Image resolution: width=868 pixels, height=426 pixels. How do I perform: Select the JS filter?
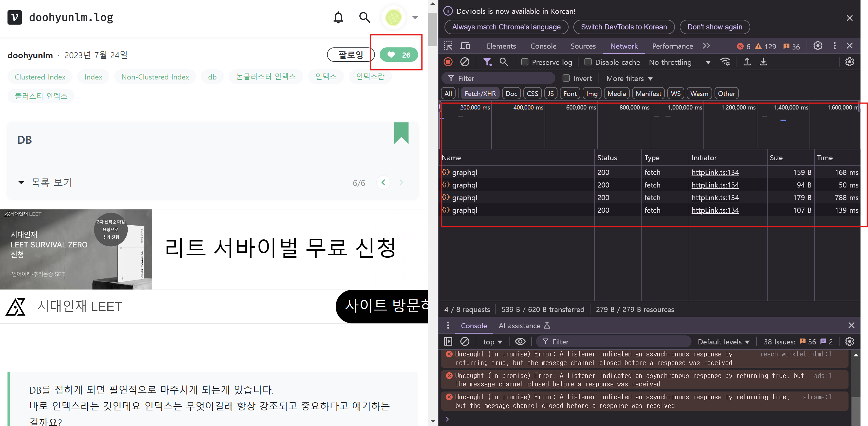pyautogui.click(x=551, y=94)
